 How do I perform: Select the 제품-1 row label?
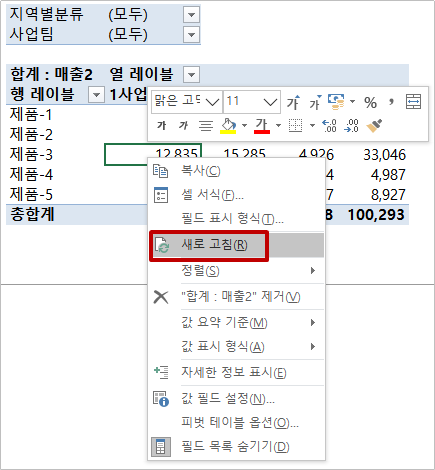coord(31,115)
